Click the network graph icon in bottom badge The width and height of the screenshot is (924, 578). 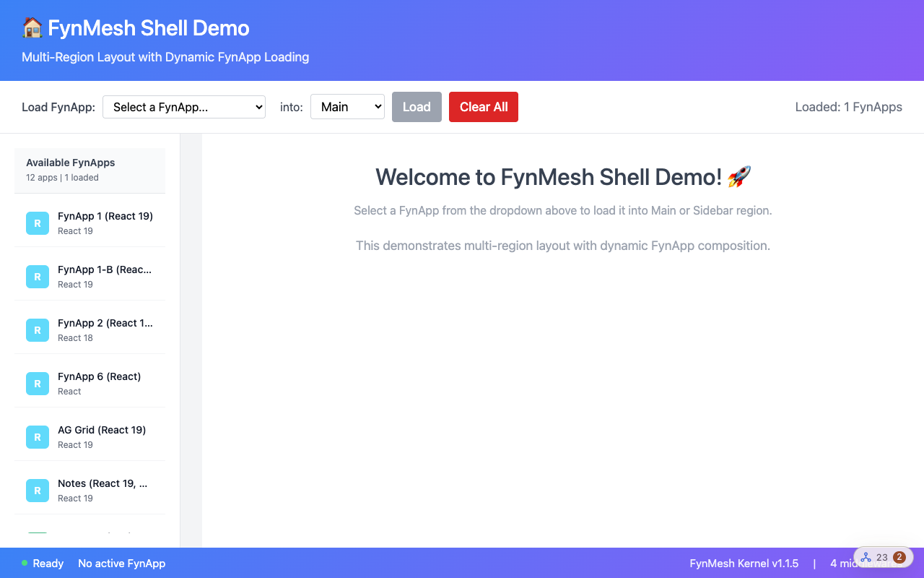pos(866,557)
